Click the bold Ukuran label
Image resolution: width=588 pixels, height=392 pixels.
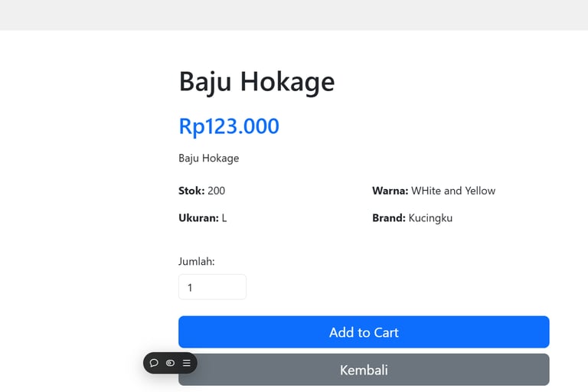click(x=198, y=218)
